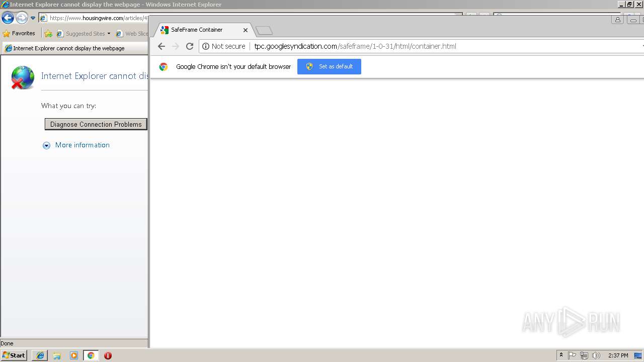Open Internet Explorer recent pages dropdown arrow

(33, 18)
